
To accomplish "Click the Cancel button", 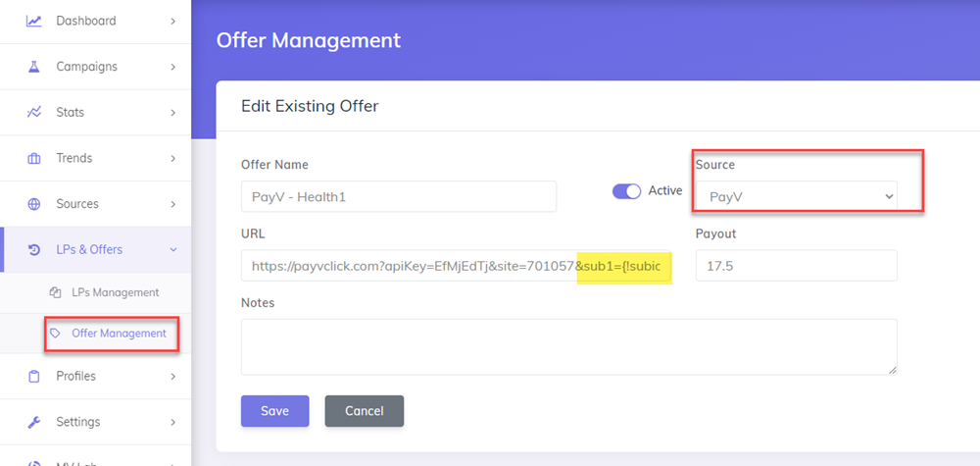I will (365, 411).
